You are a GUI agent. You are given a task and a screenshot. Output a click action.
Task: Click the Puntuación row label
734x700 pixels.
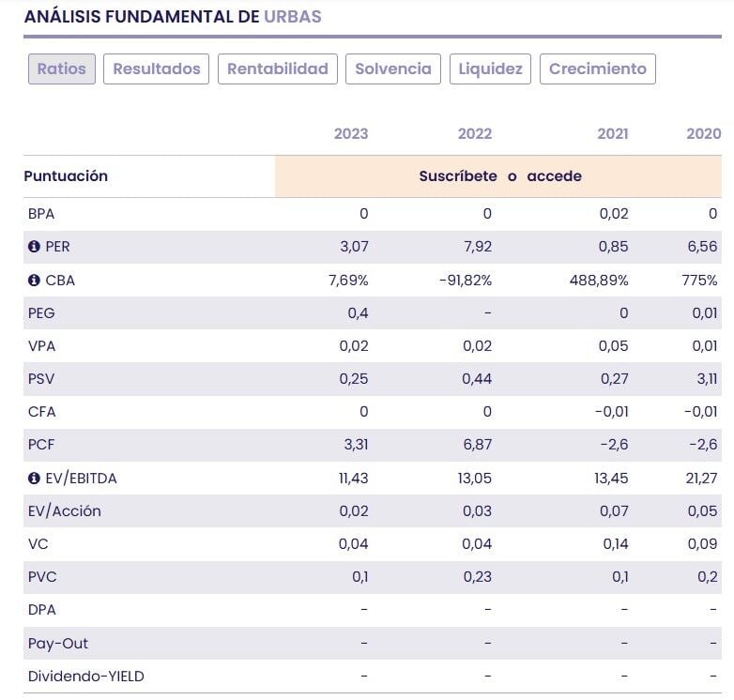(66, 176)
